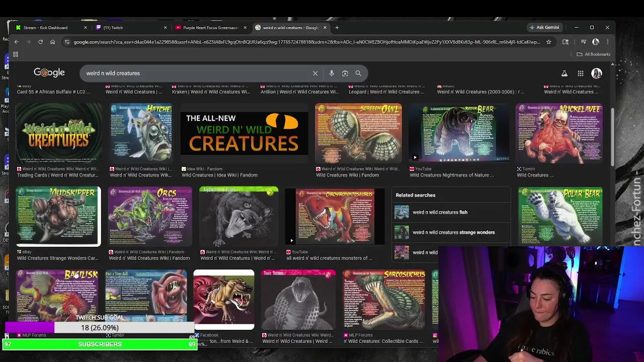This screenshot has height=362, width=644.
Task: Open Search Labs flask icon
Action: 565,73
